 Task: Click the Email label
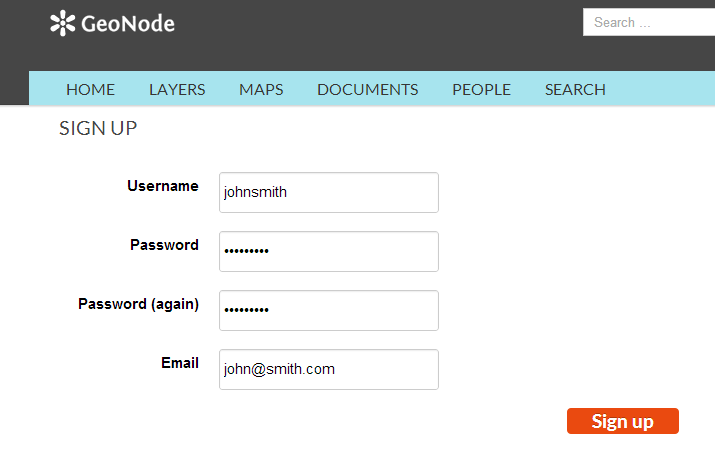pyautogui.click(x=180, y=363)
